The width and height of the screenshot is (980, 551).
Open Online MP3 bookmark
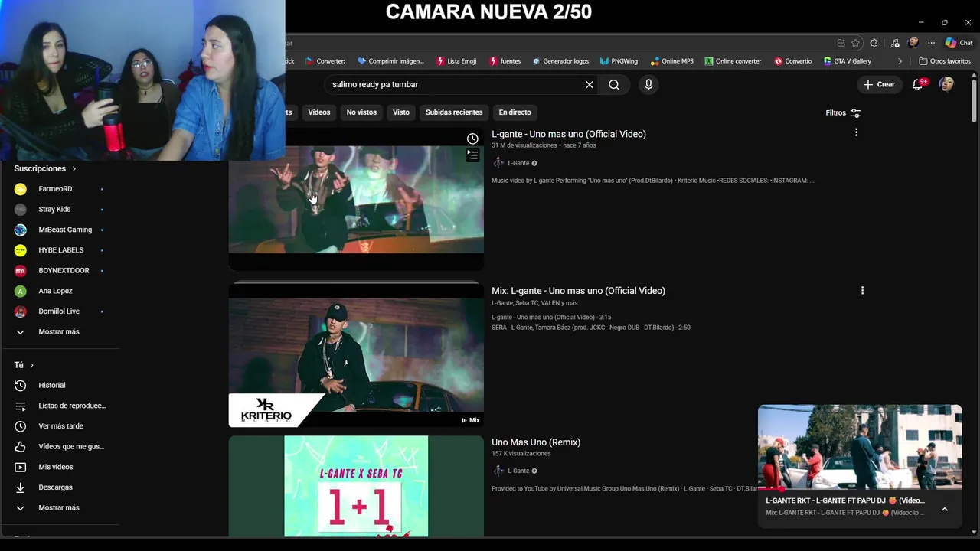click(x=671, y=61)
